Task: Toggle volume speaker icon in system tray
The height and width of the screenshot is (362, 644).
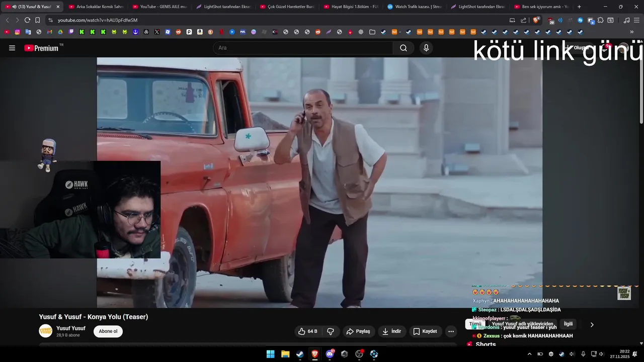Action: 601,354
